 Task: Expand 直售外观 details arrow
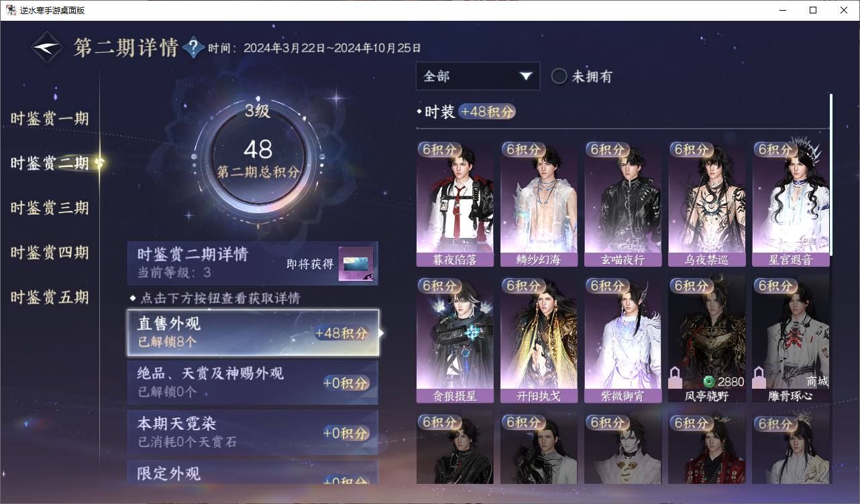tap(382, 333)
